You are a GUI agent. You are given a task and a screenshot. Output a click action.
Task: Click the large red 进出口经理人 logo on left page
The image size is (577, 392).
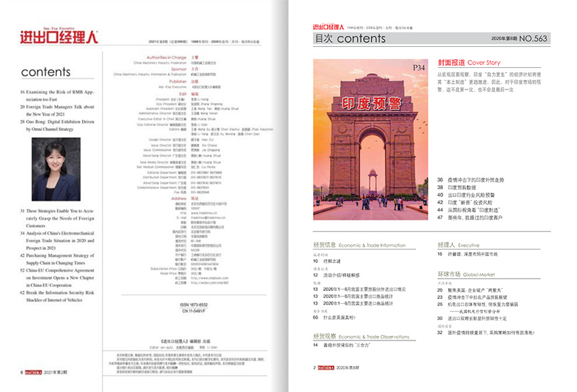pyautogui.click(x=59, y=37)
